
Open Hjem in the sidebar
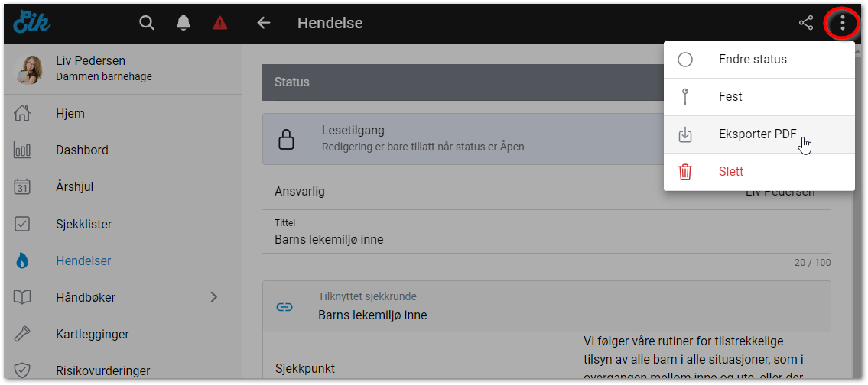[70, 114]
